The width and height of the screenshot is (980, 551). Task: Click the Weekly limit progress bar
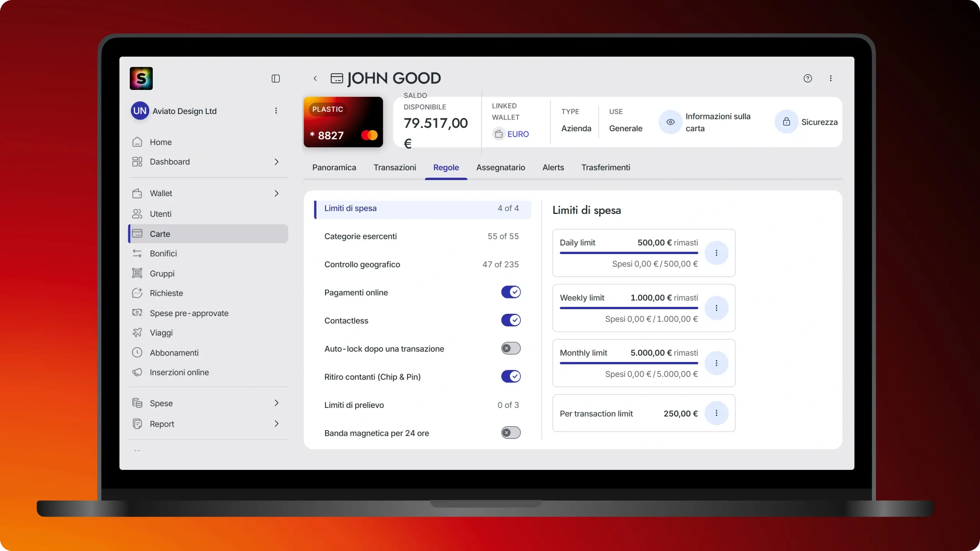(x=629, y=308)
